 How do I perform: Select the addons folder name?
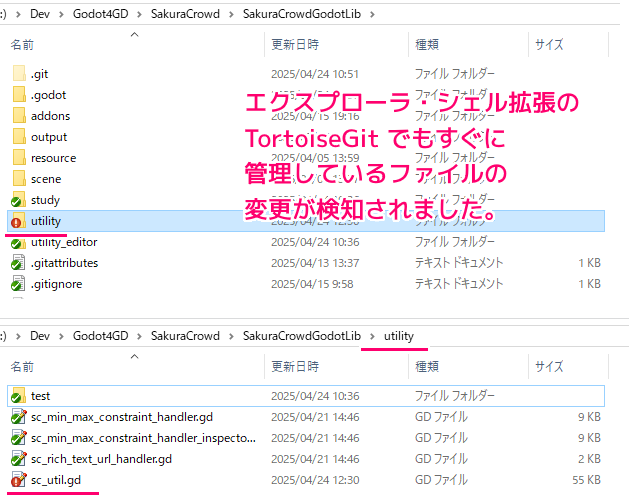pyautogui.click(x=50, y=116)
